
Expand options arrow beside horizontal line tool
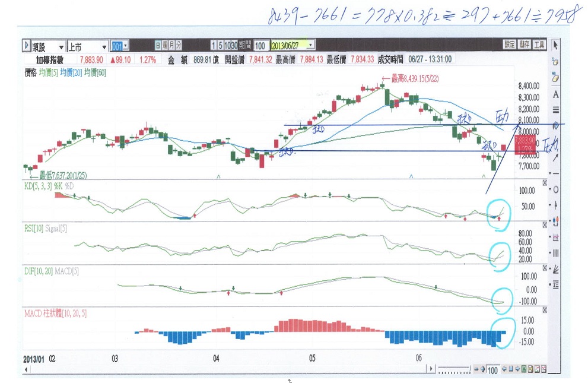point(550,173)
